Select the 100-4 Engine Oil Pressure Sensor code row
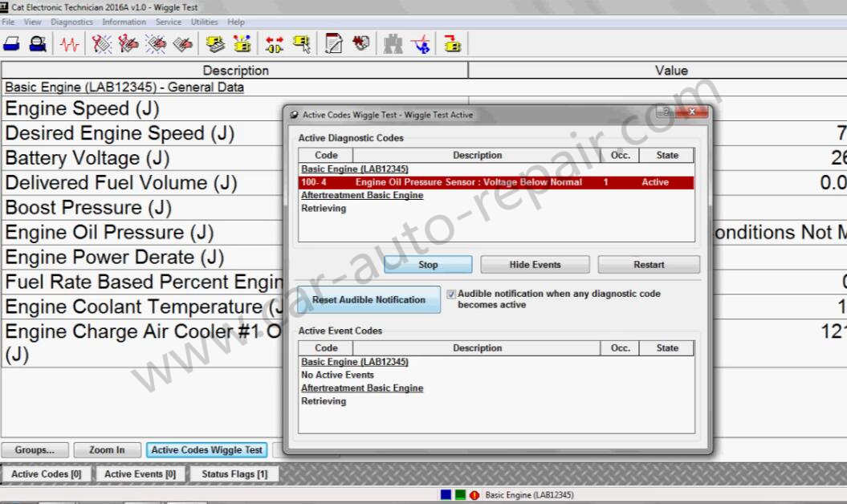The width and height of the screenshot is (847, 504). (496, 183)
